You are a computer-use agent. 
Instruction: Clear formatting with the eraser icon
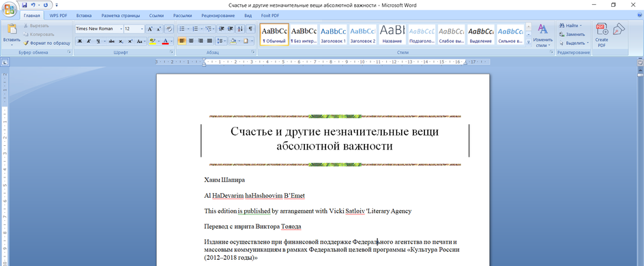click(x=169, y=29)
